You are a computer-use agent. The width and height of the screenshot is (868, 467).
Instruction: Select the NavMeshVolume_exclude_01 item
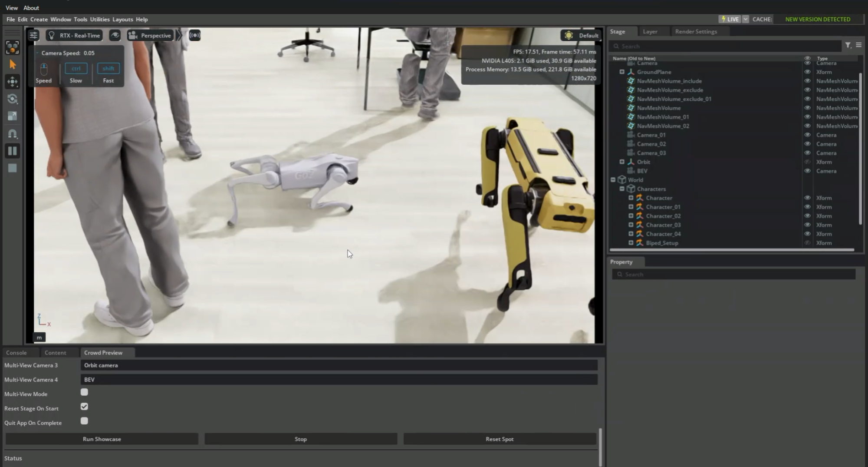point(674,99)
